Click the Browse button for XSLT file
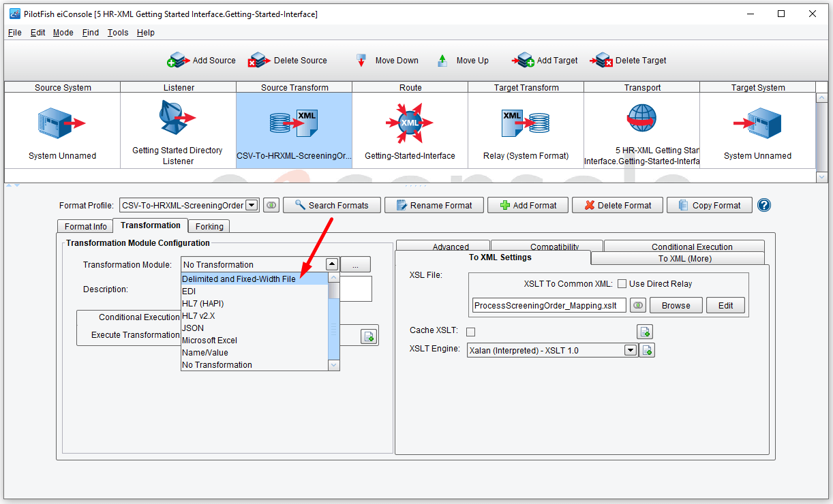Screen dimensions: 833x504 coord(676,305)
